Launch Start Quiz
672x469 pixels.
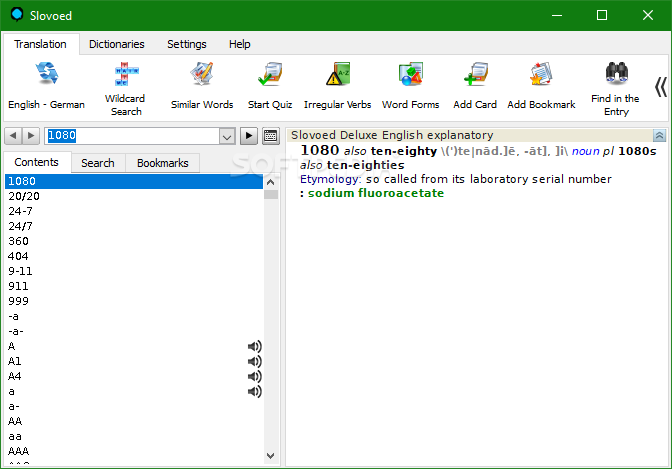[x=270, y=86]
